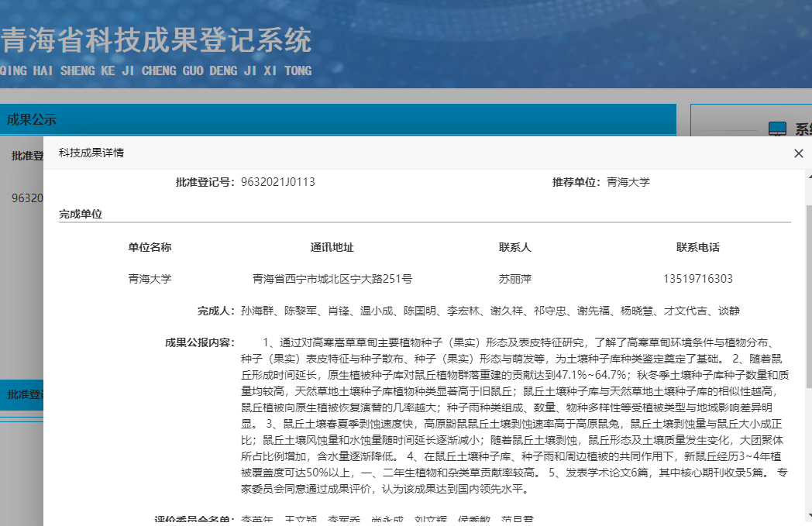Click 青海大学 in the unit name row
812x526 pixels.
point(150,279)
